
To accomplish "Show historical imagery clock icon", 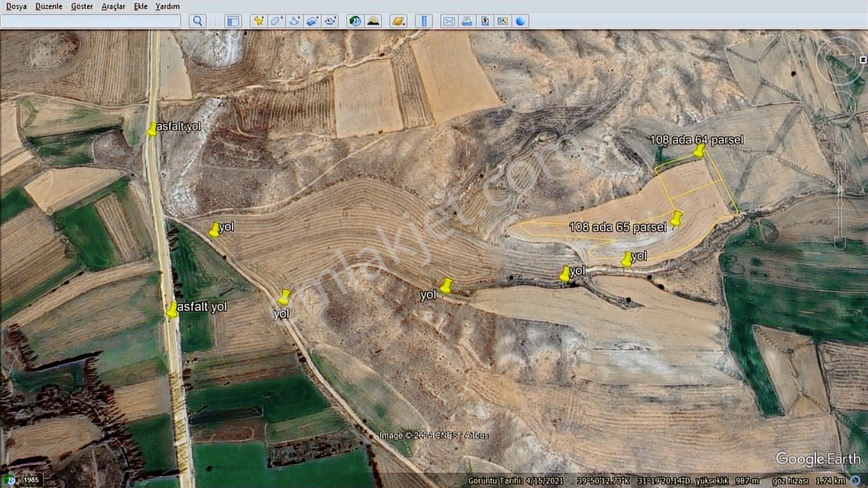I will point(355,21).
